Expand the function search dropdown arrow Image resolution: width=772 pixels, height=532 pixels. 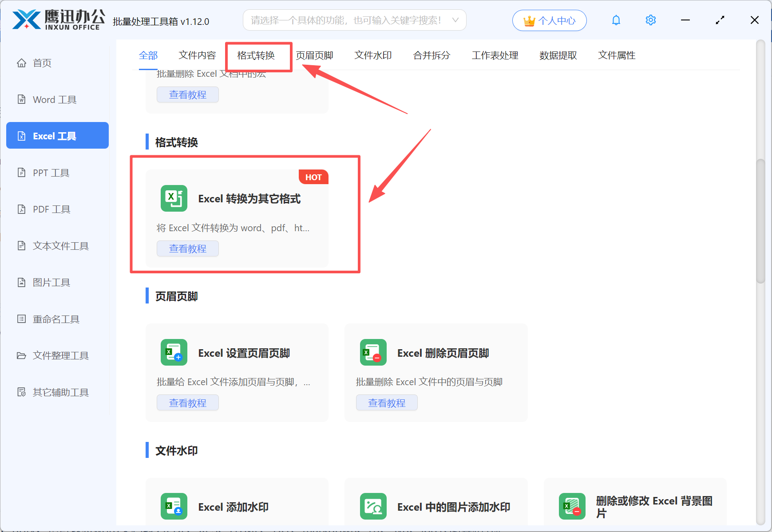tap(455, 20)
